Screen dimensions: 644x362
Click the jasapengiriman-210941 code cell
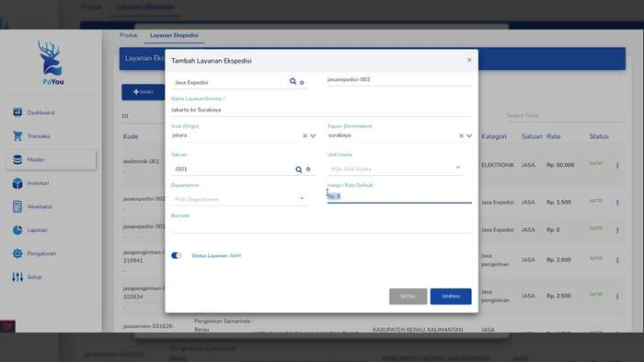(144, 256)
